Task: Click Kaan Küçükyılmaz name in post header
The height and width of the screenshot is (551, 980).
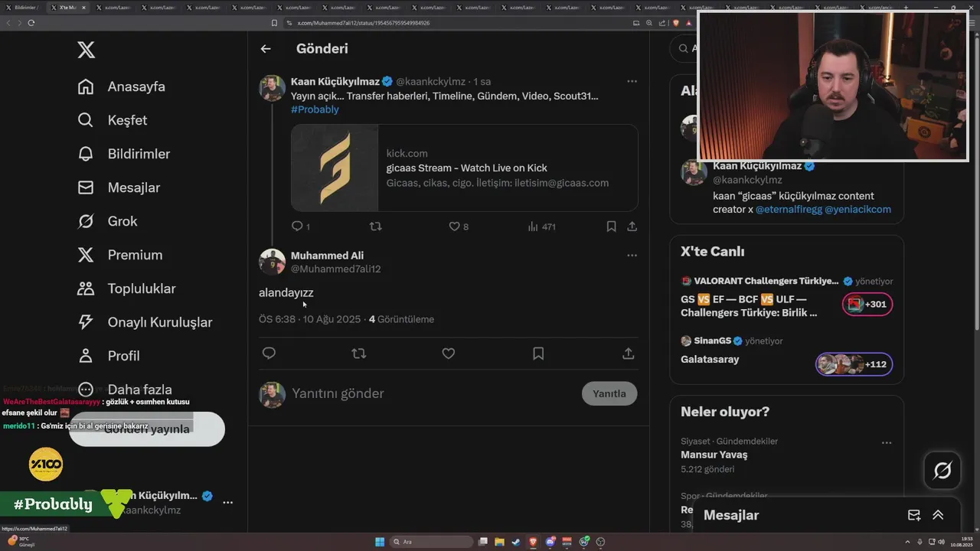Action: point(335,81)
